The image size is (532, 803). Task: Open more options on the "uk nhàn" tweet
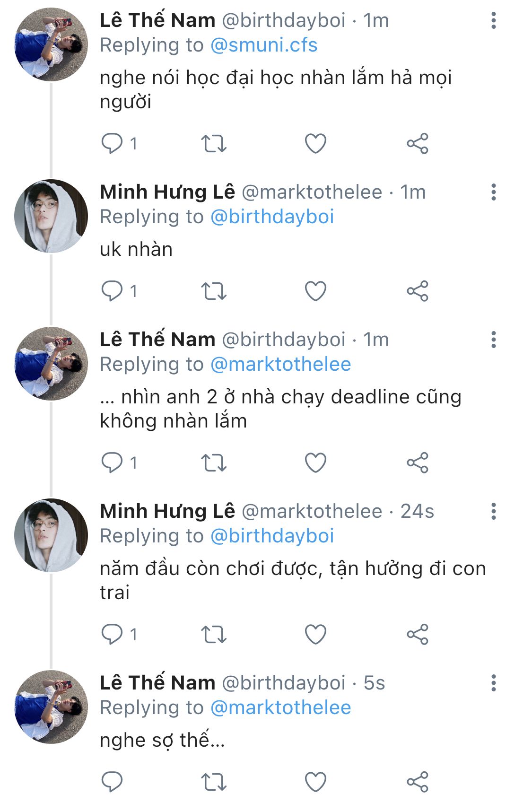[x=494, y=192]
